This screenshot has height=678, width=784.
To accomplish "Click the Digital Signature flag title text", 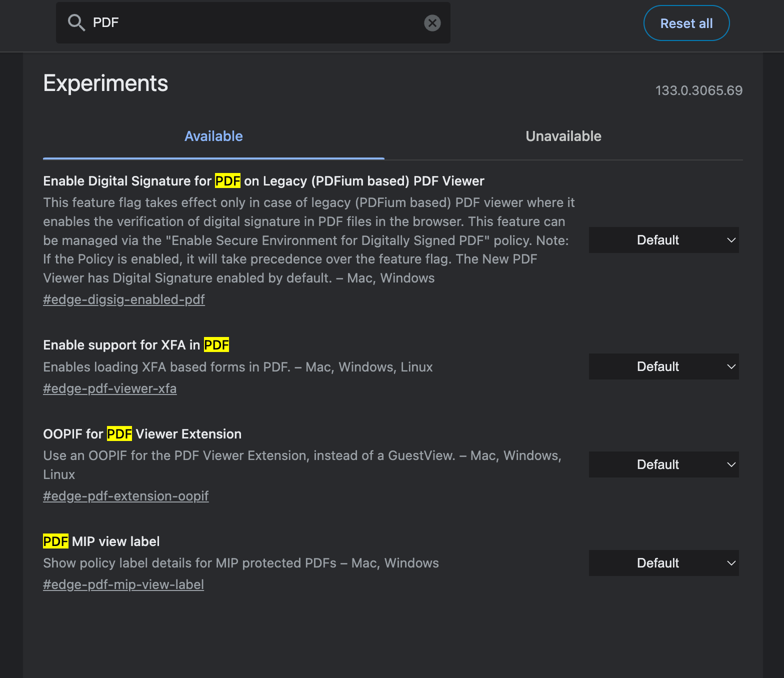I will [263, 181].
